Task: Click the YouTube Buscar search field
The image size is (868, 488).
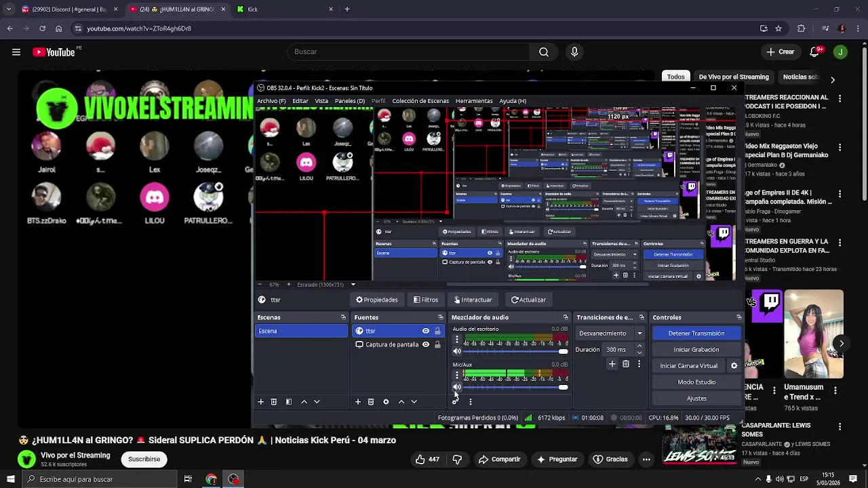Action: point(409,52)
